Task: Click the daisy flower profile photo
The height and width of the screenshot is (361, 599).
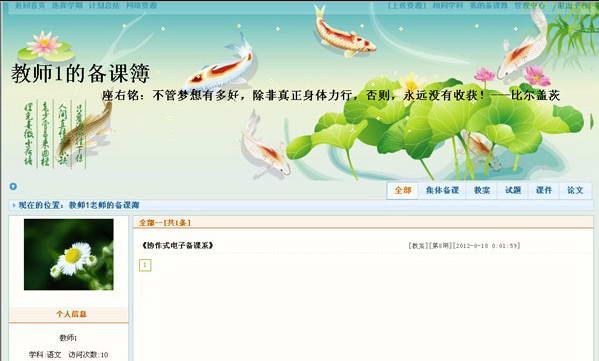Action: [x=69, y=254]
